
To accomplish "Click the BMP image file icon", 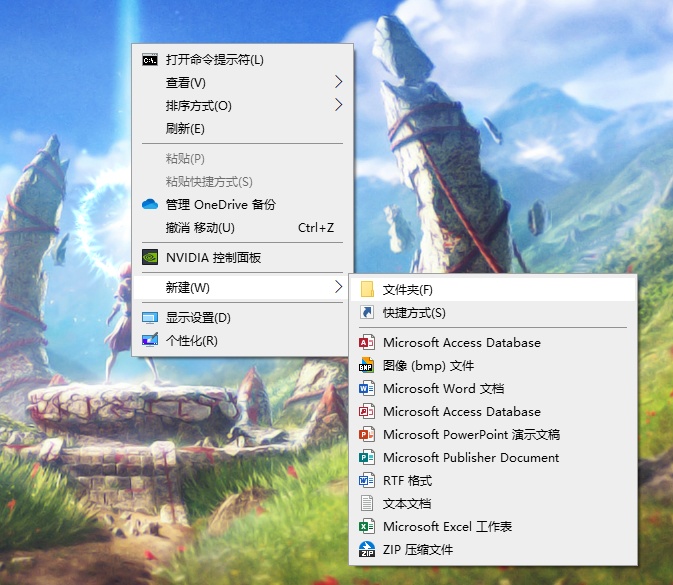I will pyautogui.click(x=367, y=365).
